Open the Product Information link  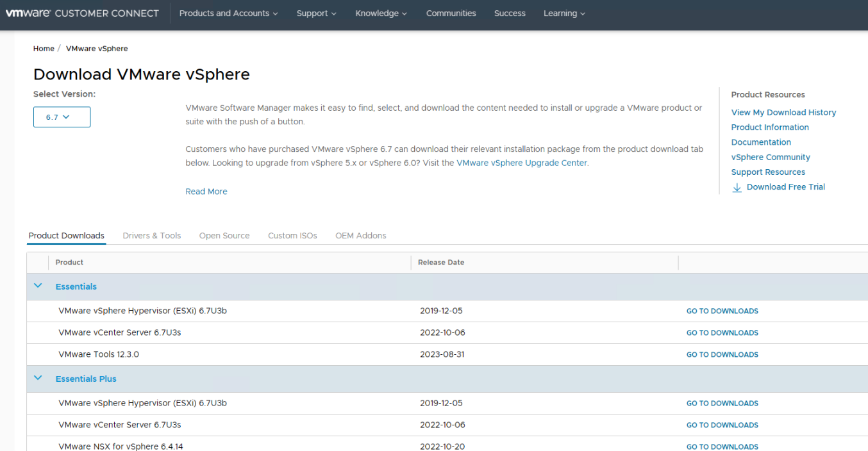pos(770,127)
